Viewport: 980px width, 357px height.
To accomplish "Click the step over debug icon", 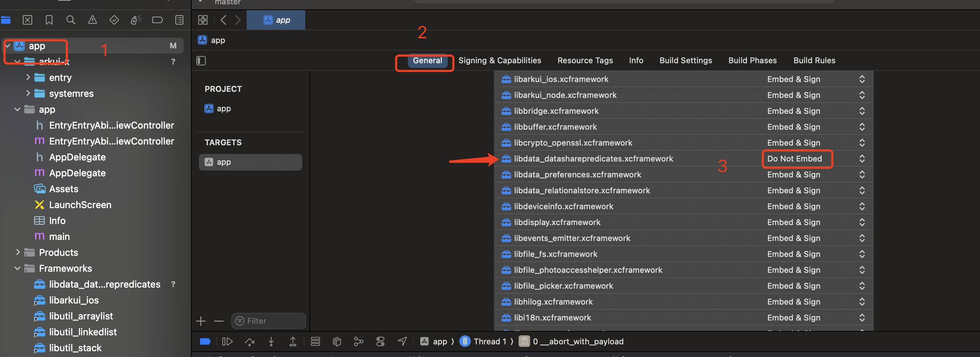I will 250,341.
